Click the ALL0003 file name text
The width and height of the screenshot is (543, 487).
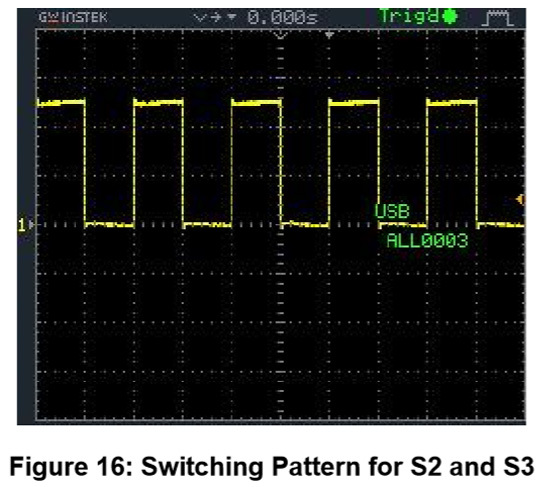click(427, 240)
